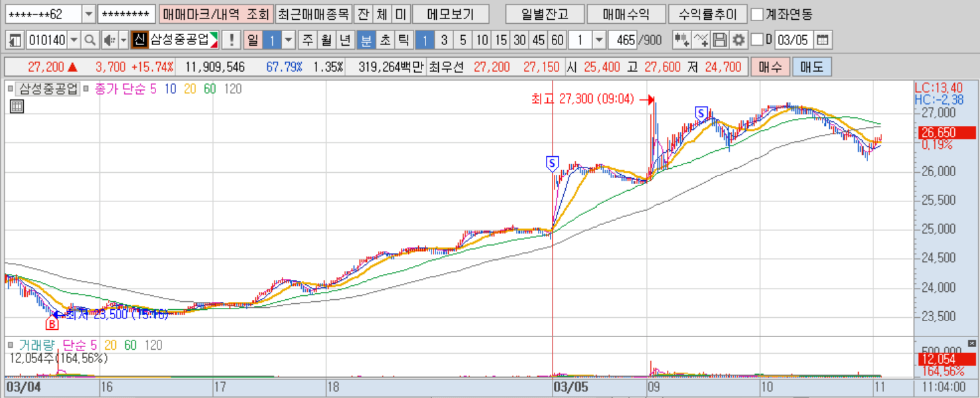
Task: Click the B buy marker on the chart
Action: click(52, 324)
